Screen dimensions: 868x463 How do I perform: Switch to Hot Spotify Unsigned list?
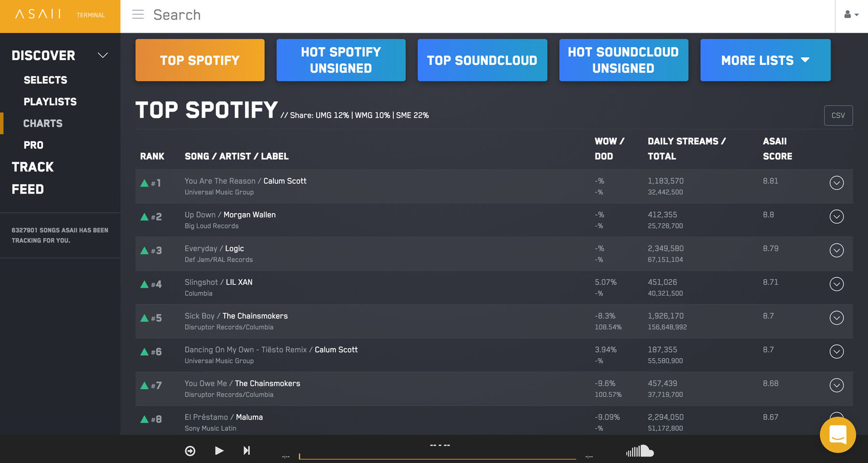pos(341,60)
